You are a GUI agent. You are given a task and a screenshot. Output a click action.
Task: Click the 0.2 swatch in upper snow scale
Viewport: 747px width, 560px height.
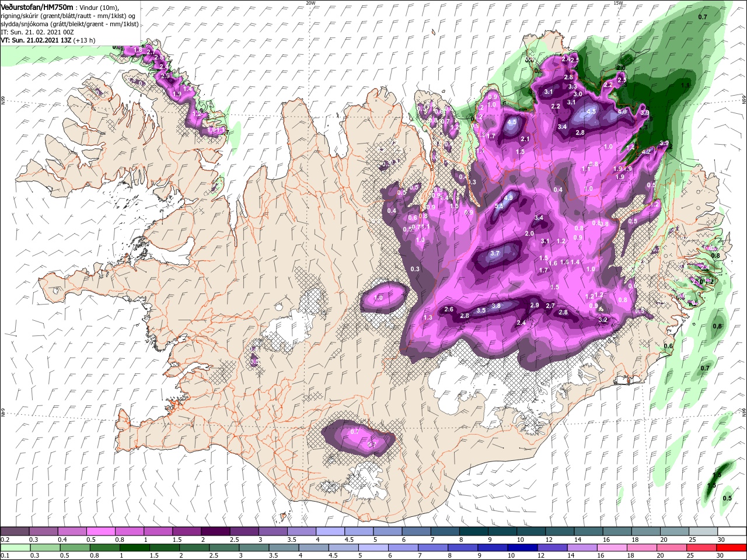pyautogui.click(x=15, y=531)
